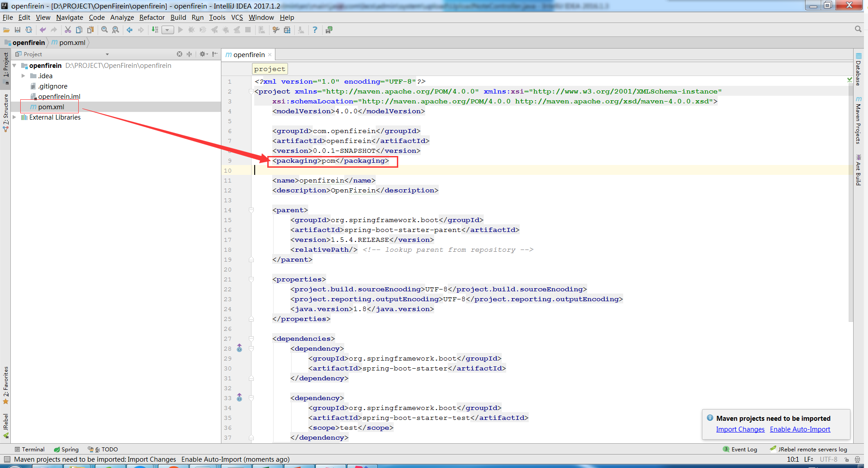The width and height of the screenshot is (868, 468).
Task: Open the Refactor menu
Action: (152, 18)
